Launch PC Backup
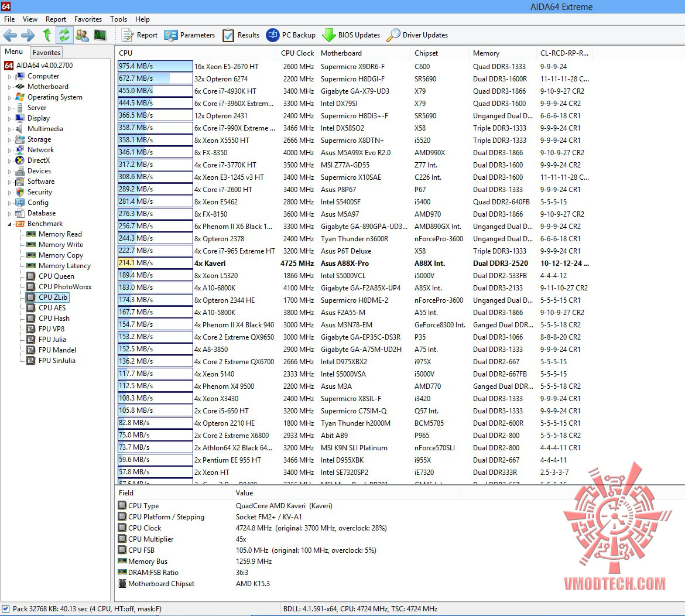The width and height of the screenshot is (685, 616). [x=290, y=35]
